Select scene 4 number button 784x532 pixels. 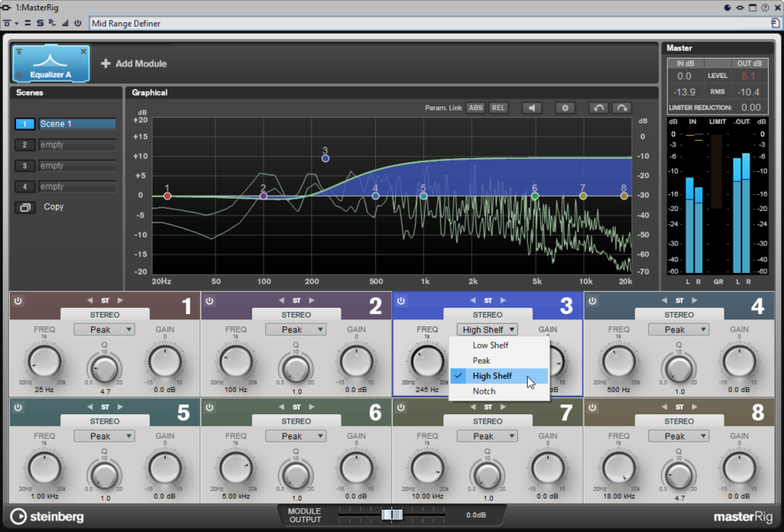(x=25, y=187)
